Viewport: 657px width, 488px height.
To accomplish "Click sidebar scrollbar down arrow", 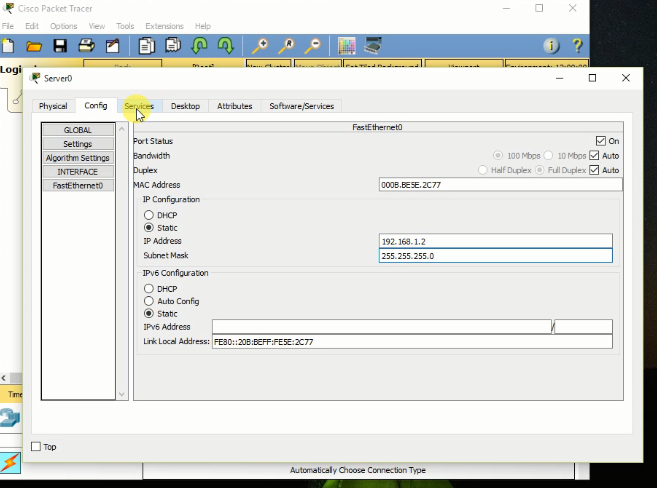I will [x=122, y=394].
